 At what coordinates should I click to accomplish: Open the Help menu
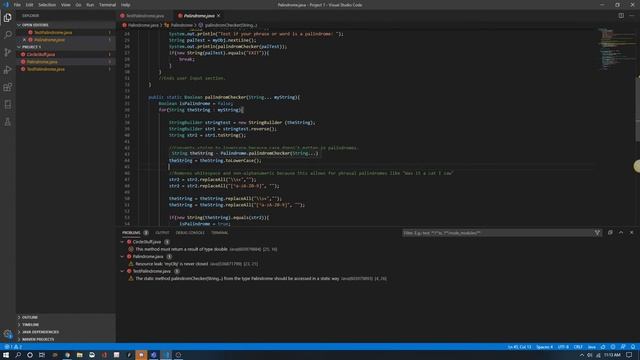[125, 5]
